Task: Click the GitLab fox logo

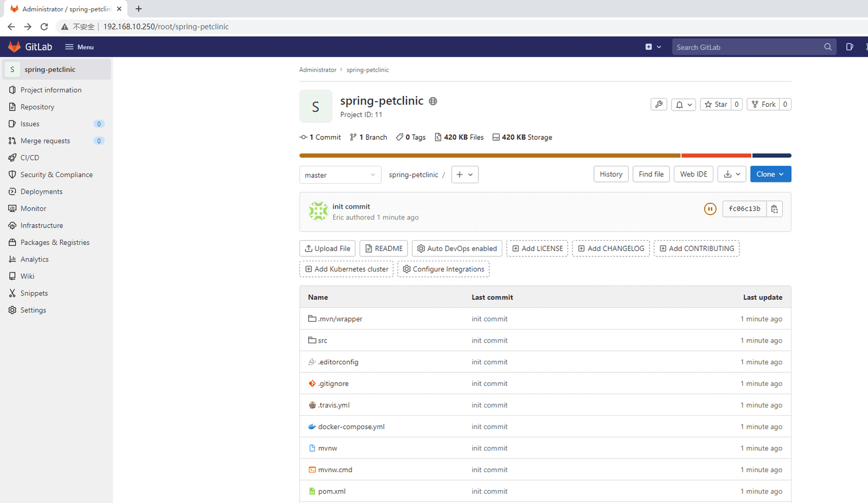Action: pyautogui.click(x=15, y=47)
